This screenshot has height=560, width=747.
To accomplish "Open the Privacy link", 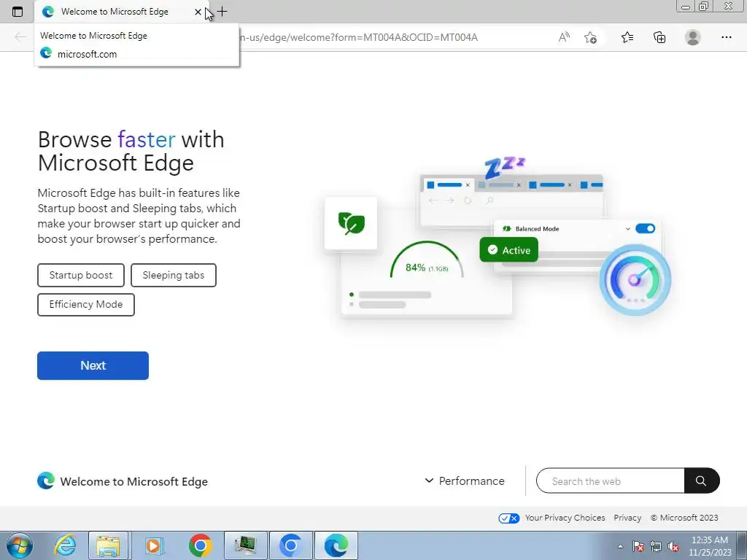I will pyautogui.click(x=627, y=518).
